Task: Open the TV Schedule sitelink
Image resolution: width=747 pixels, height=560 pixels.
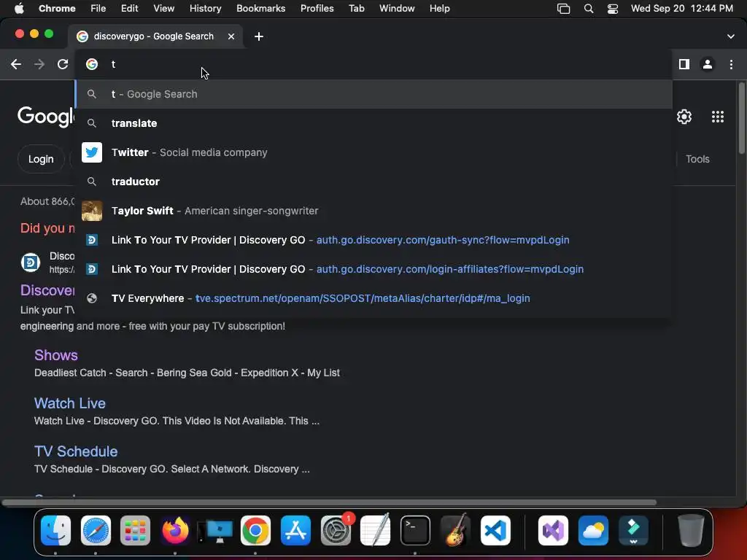Action: point(76,451)
